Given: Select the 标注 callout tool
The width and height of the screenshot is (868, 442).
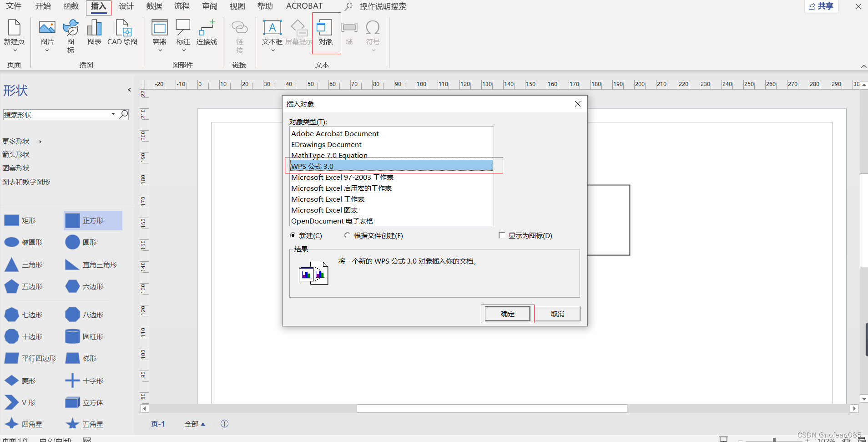Looking at the screenshot, I should 183,27.
